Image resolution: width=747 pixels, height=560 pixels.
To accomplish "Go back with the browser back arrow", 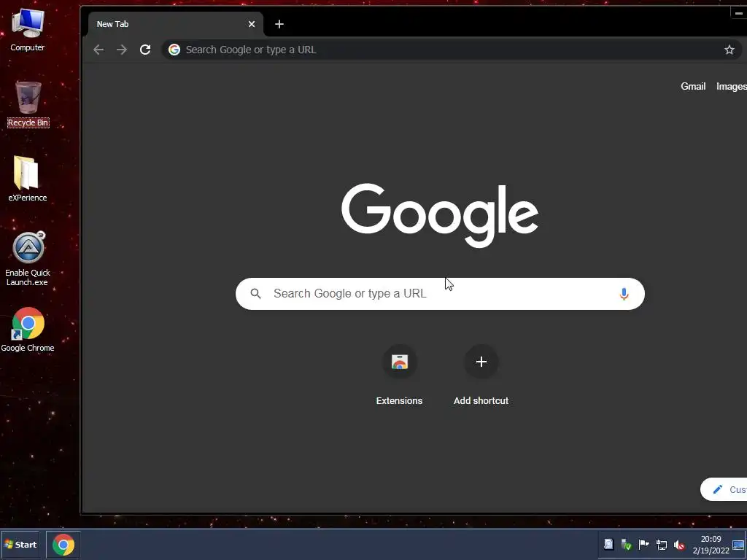I will (98, 50).
